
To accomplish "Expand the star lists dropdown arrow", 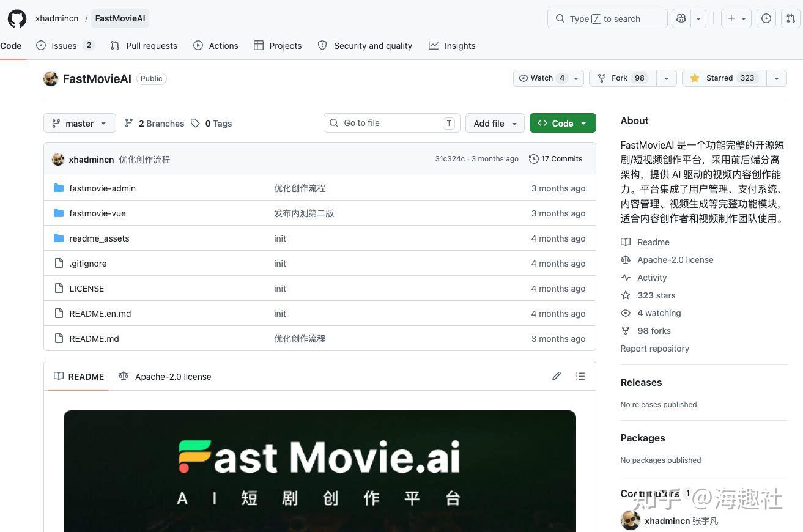I will pyautogui.click(x=777, y=78).
